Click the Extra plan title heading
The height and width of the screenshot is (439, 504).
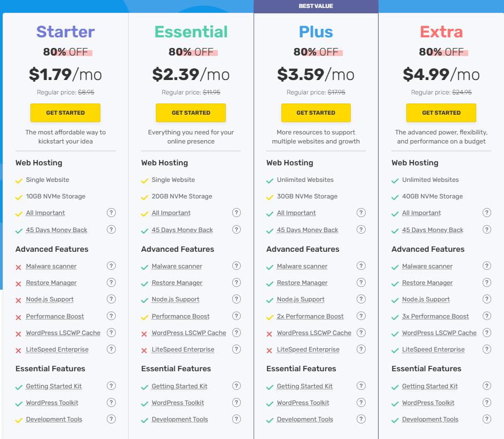(441, 32)
